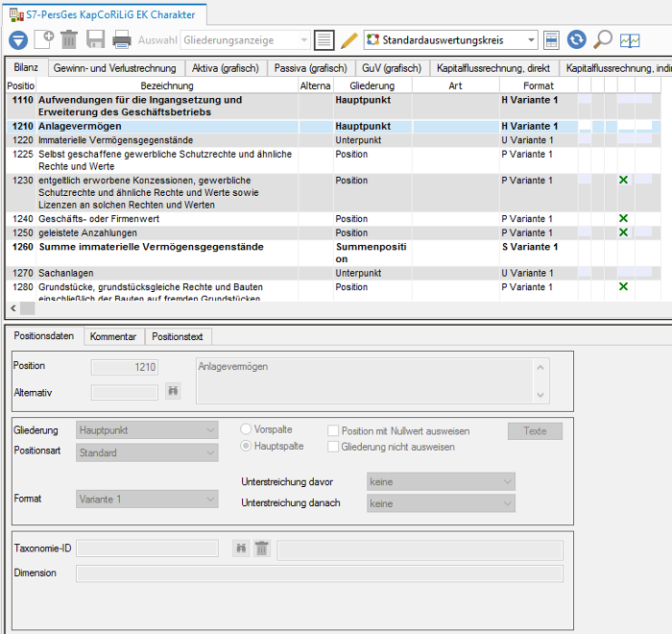Print with the printer icon
Image resolution: width=672 pixels, height=634 pixels.
122,39
